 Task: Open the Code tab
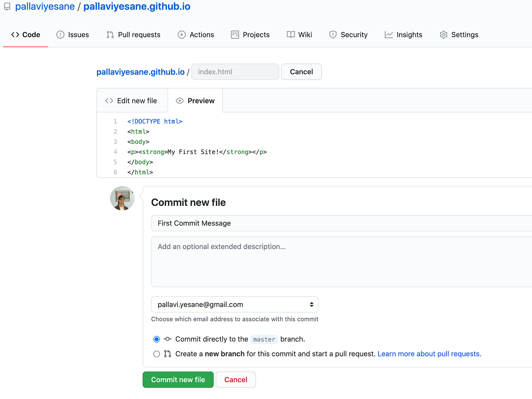[25, 35]
